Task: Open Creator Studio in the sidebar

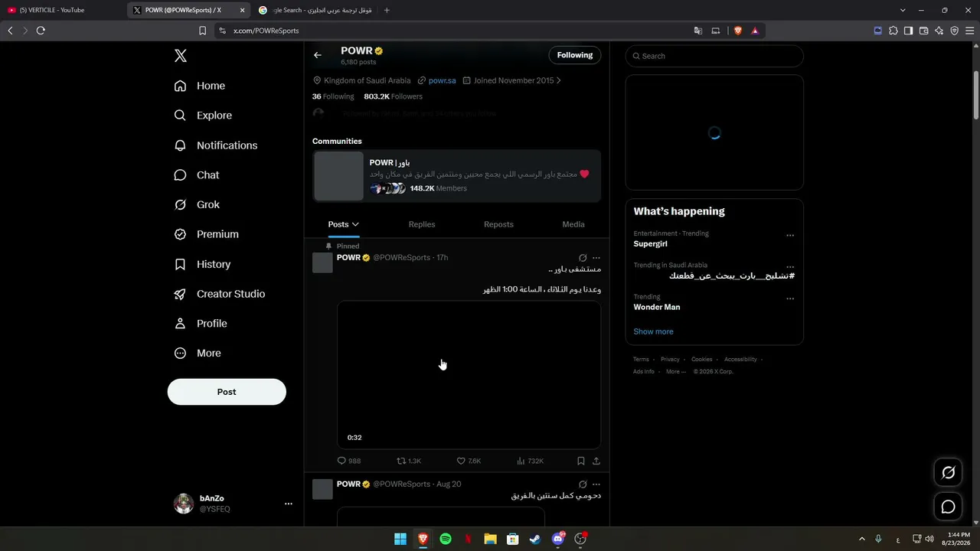Action: click(x=220, y=294)
